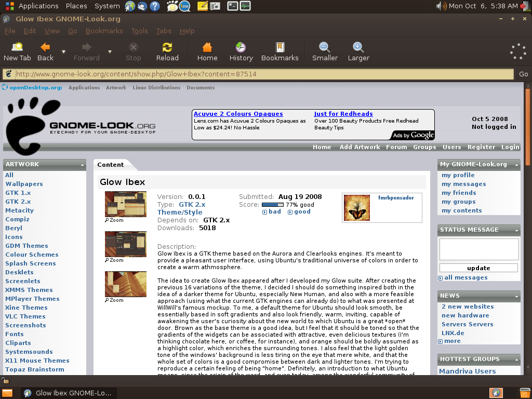Make text Smaller with zoom-out icon
532x399 pixels.
(325, 52)
